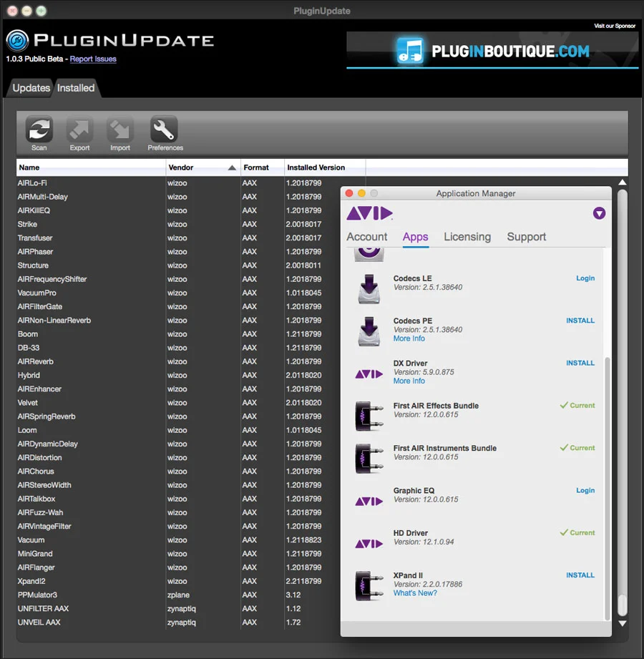The image size is (644, 659).
Task: Click the XPand II plug icon
Action: (369, 586)
